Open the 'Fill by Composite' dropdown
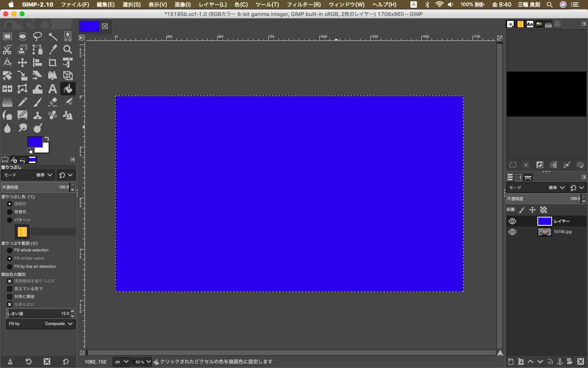The image size is (588, 368). (x=41, y=324)
